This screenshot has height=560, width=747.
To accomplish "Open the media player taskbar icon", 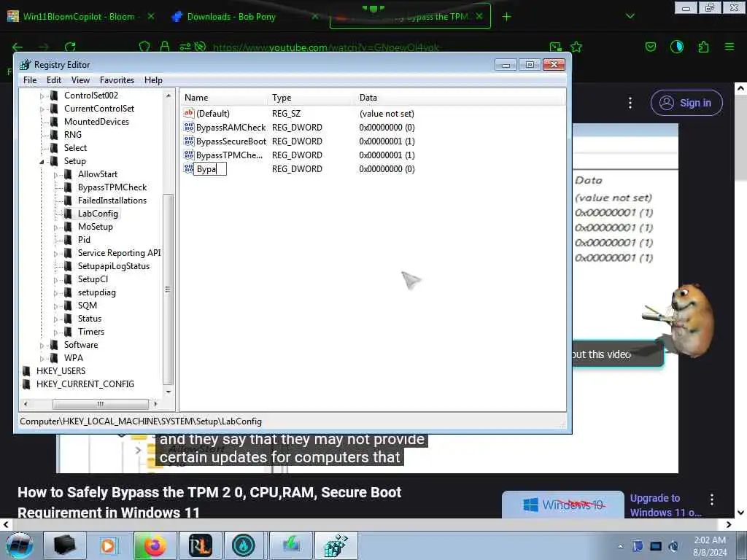I will click(x=108, y=545).
